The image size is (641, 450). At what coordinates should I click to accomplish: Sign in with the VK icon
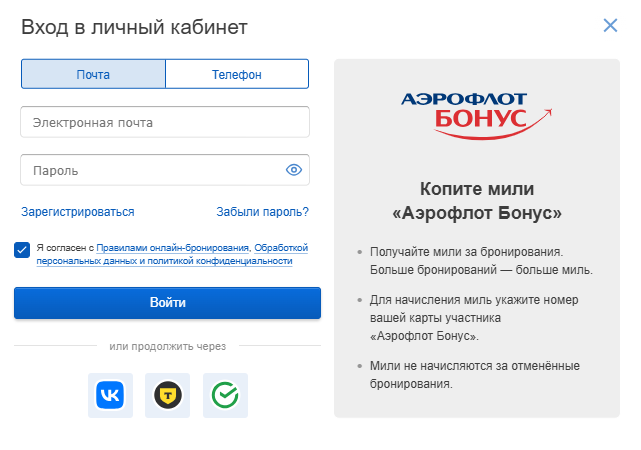[110, 395]
